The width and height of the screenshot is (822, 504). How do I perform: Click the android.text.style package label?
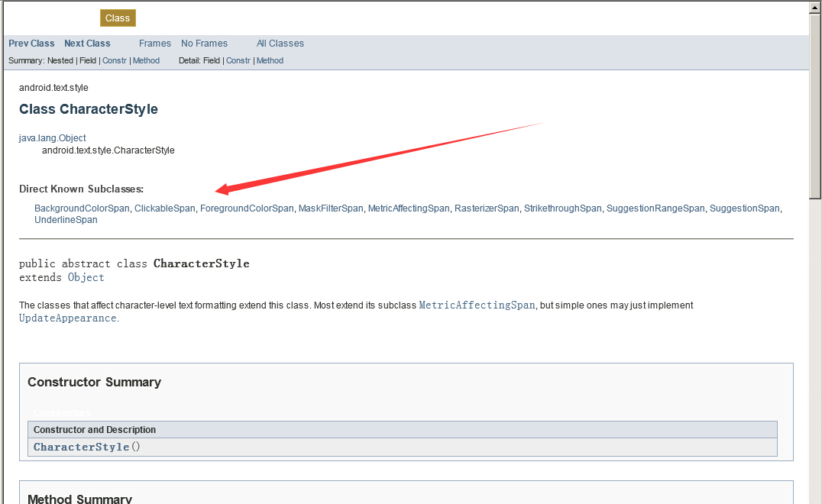[53, 88]
